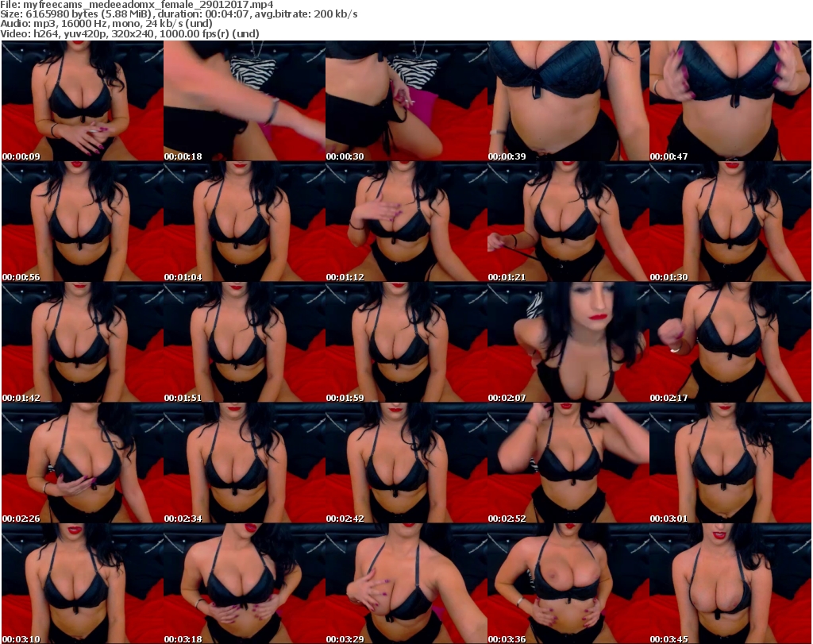
Task: Click the 'Video: h264, yuv420p' line
Action: (x=129, y=33)
